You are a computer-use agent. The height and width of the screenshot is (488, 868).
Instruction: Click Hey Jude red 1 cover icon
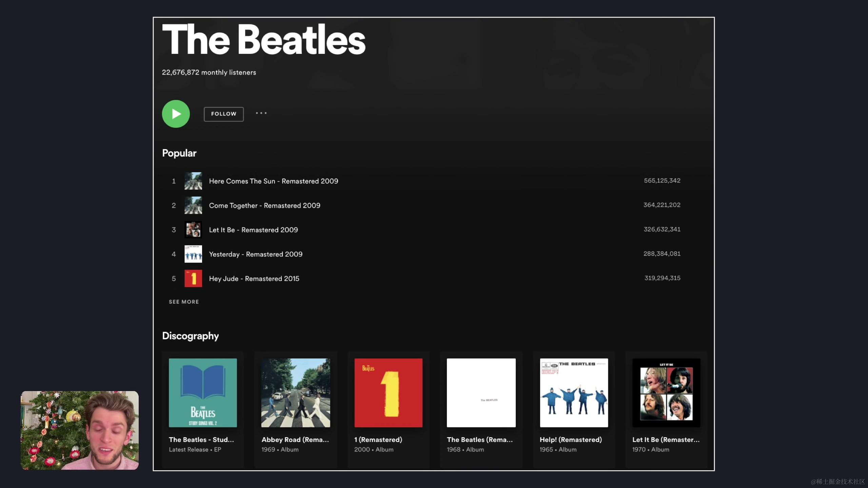tap(193, 278)
